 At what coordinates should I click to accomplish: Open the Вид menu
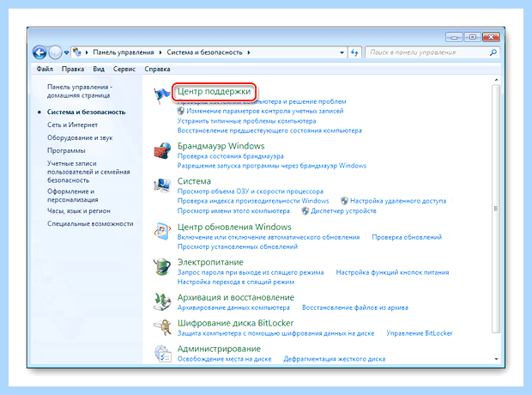[x=99, y=69]
